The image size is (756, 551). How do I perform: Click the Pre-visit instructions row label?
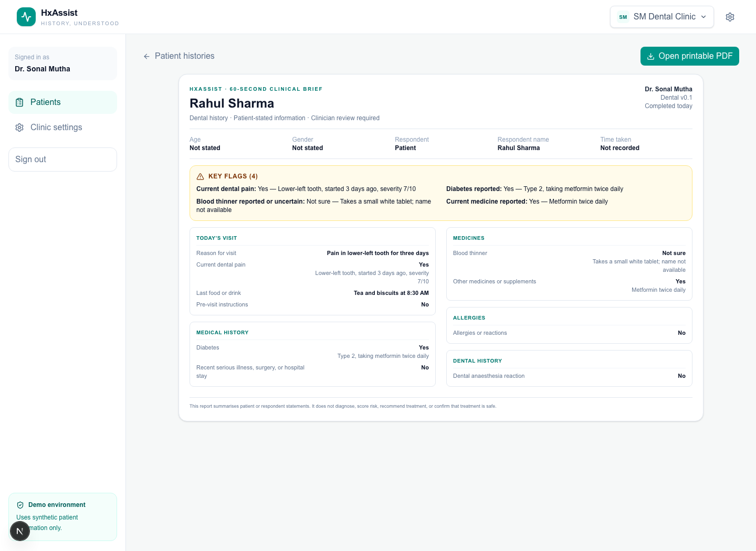point(222,304)
